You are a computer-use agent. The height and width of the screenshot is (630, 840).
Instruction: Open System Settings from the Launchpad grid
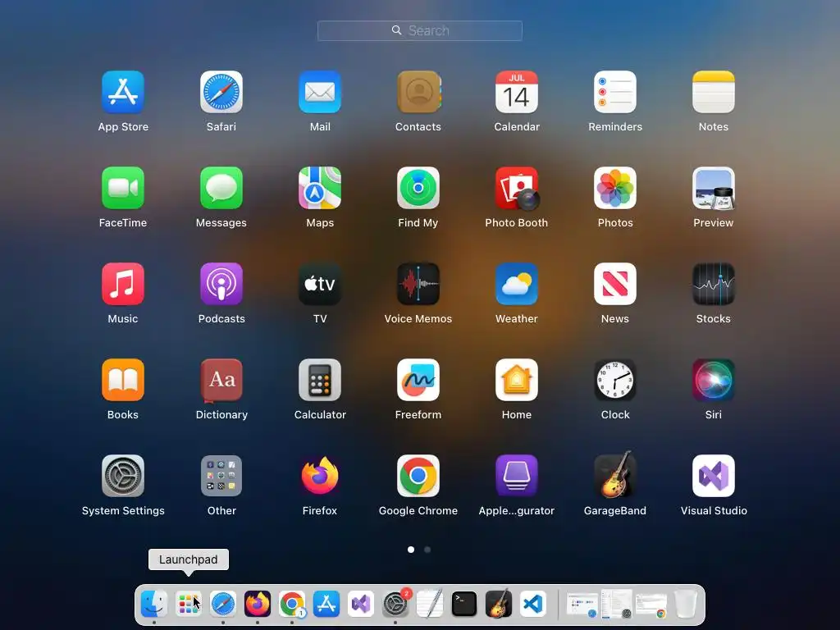click(x=123, y=476)
